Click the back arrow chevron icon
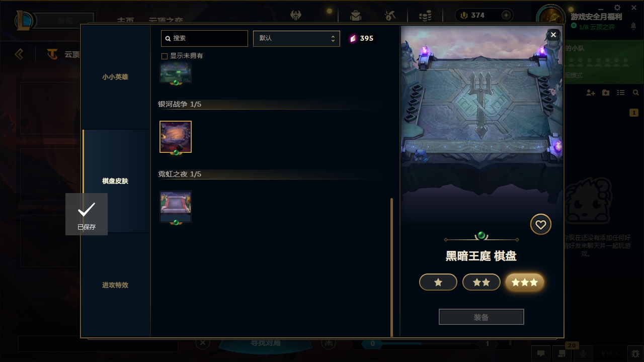The width and height of the screenshot is (644, 362). [x=19, y=54]
